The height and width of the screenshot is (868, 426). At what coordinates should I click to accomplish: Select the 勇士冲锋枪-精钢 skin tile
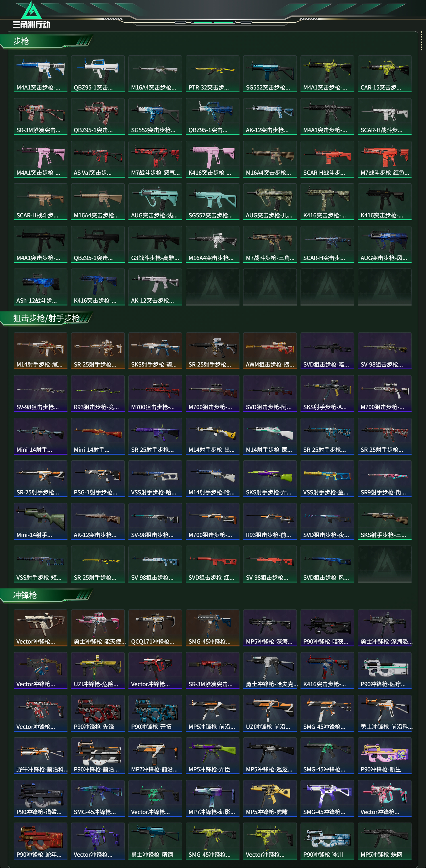pyautogui.click(x=155, y=841)
